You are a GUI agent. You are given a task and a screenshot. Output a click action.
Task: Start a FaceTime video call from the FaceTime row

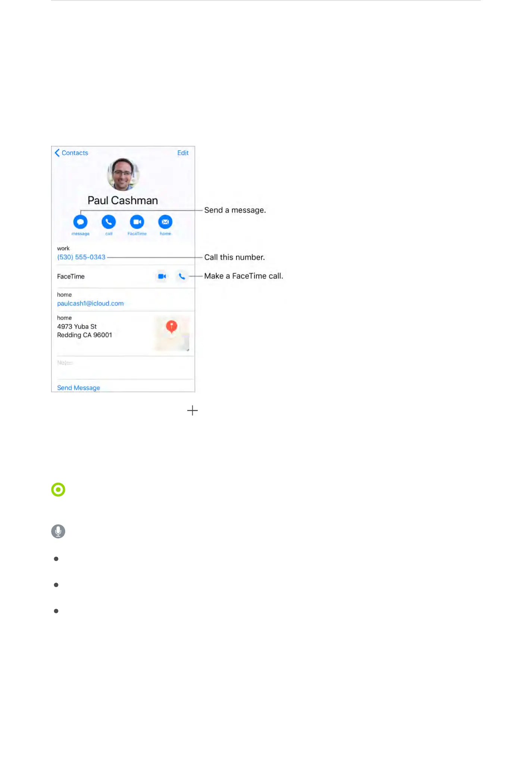162,277
